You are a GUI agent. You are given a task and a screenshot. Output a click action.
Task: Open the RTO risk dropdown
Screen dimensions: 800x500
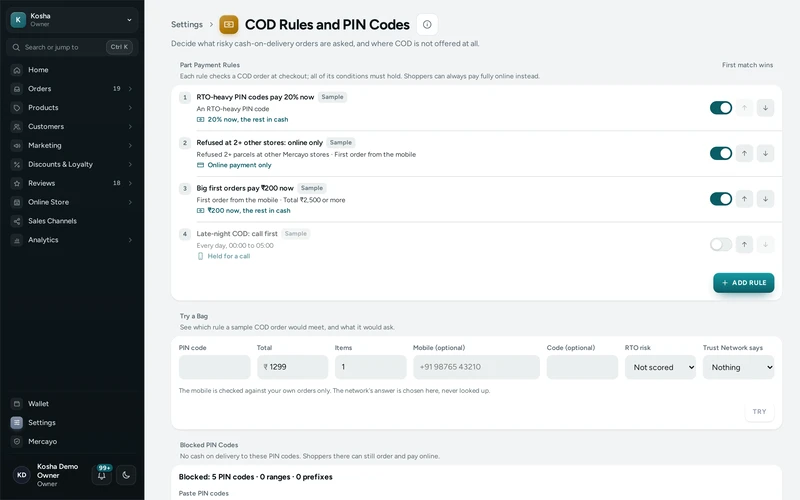[660, 367]
